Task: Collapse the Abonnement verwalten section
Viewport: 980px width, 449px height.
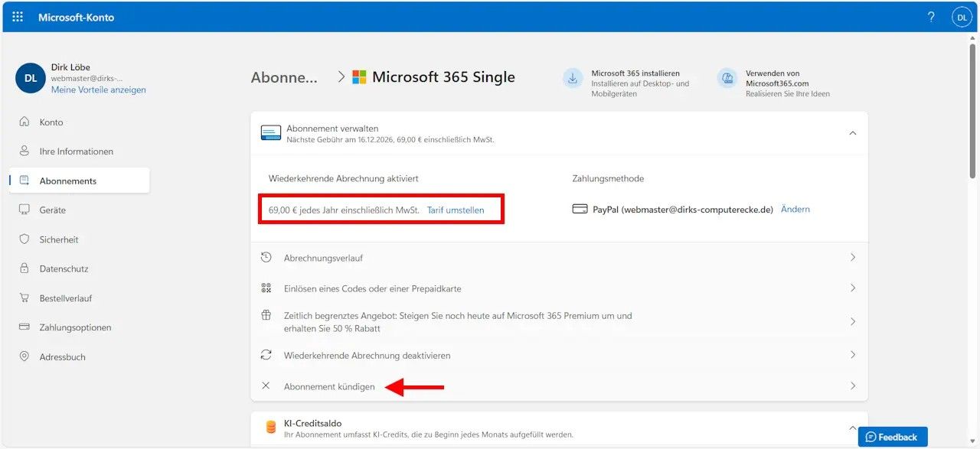Action: pos(852,133)
